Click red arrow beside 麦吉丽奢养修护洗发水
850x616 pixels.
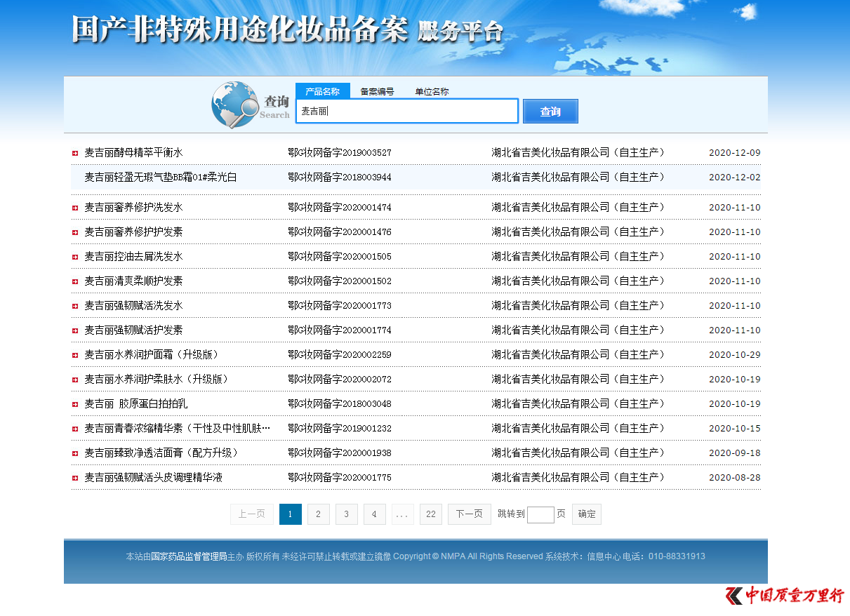click(74, 208)
